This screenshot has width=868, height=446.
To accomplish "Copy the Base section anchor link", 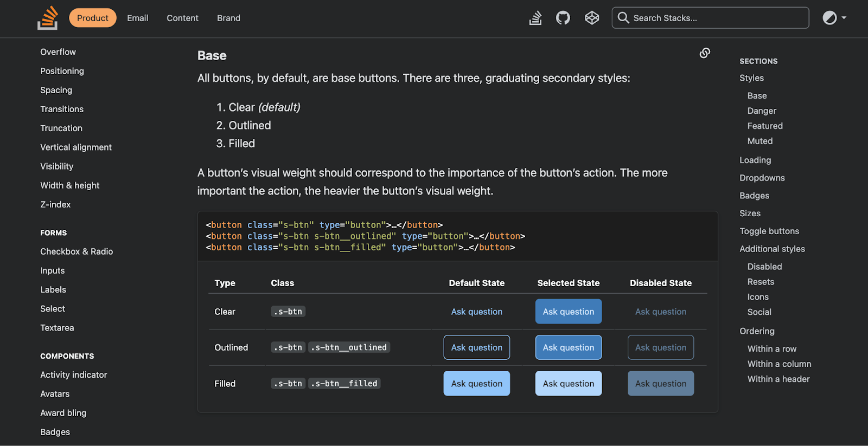I will [705, 53].
